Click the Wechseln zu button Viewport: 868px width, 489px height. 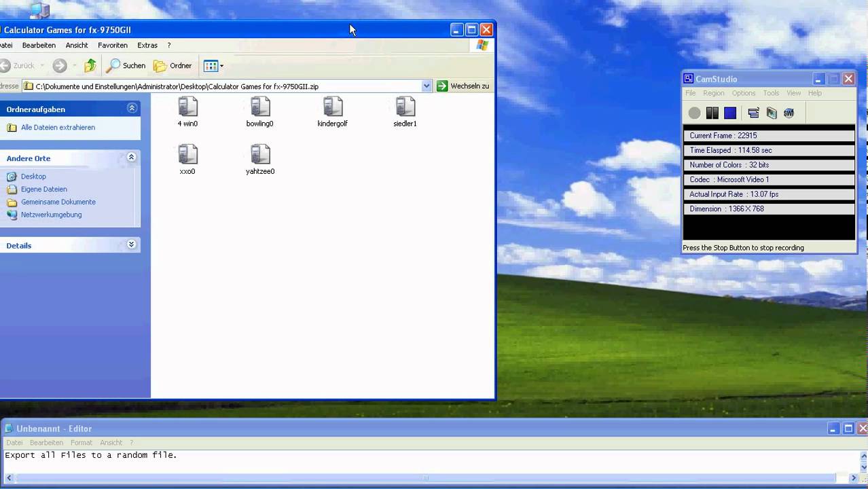(x=463, y=86)
